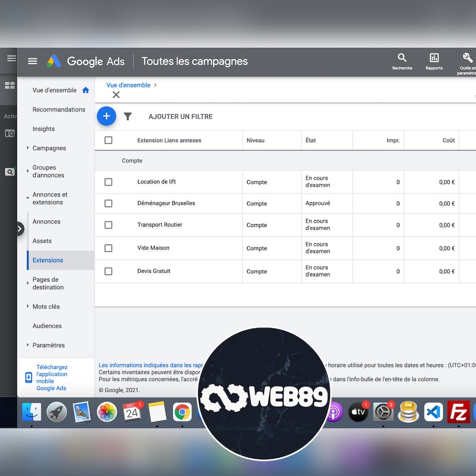This screenshot has width=476, height=476.
Task: Collapse the Annonces et extensions section
Action: 28,198
